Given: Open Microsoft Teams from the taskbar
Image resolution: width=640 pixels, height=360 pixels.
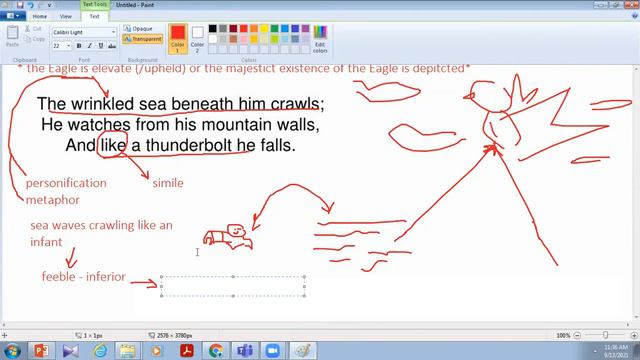Looking at the screenshot, I should [244, 351].
